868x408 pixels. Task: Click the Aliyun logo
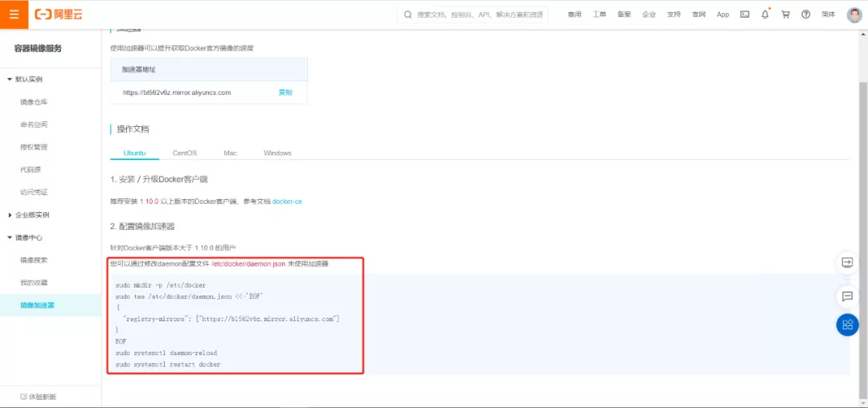(x=58, y=14)
